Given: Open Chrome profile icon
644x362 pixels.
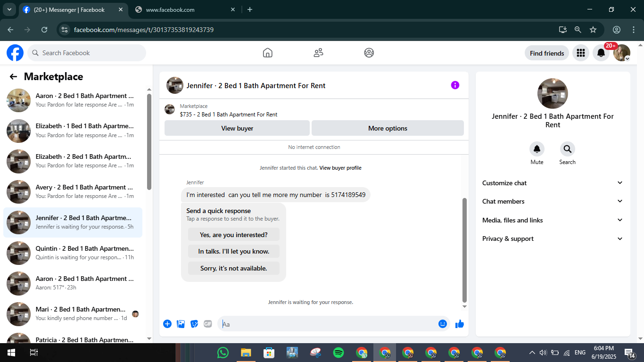Looking at the screenshot, I should 617,30.
